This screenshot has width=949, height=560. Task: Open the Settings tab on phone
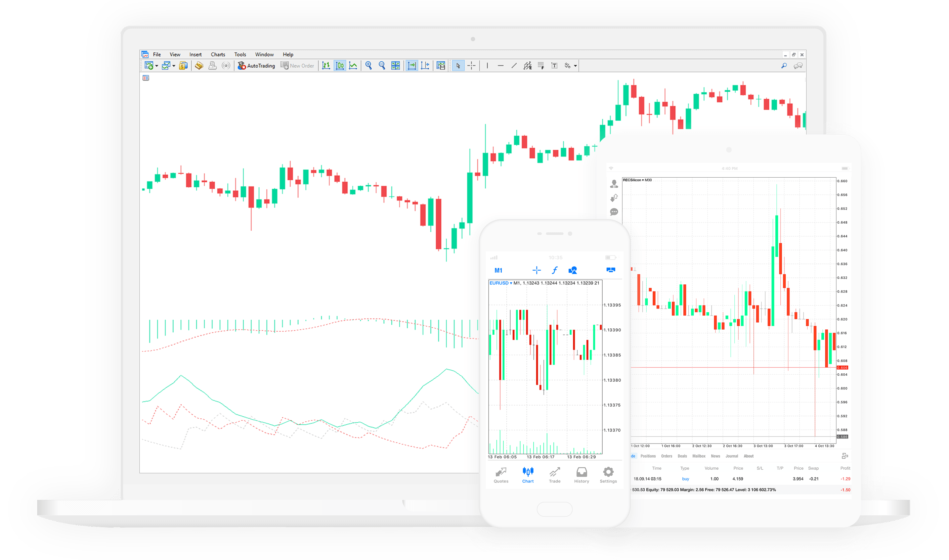click(x=608, y=475)
